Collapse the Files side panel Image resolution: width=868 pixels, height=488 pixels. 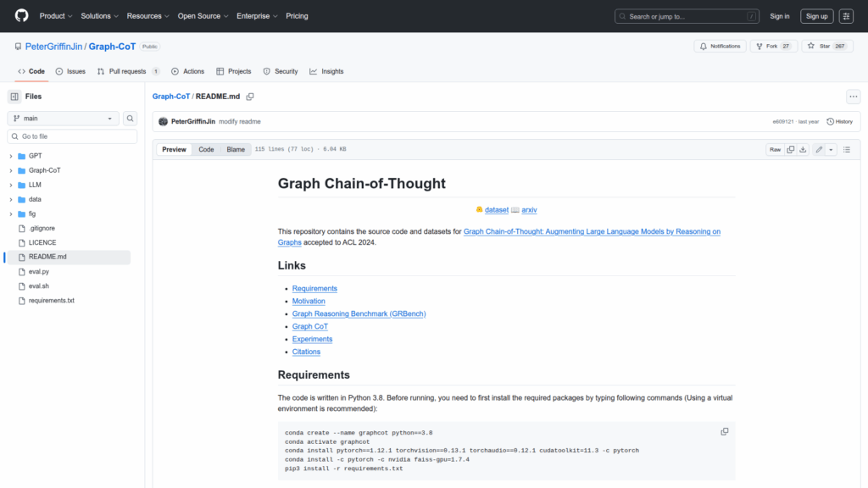pyautogui.click(x=14, y=97)
